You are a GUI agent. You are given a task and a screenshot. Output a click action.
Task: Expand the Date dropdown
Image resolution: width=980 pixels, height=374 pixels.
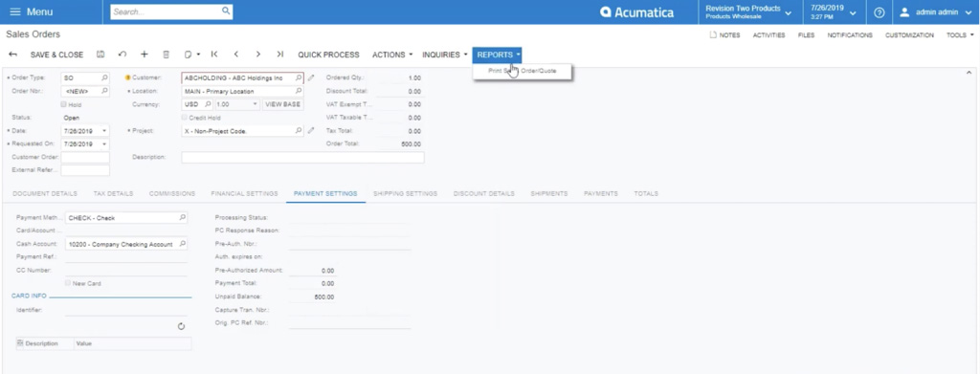104,131
